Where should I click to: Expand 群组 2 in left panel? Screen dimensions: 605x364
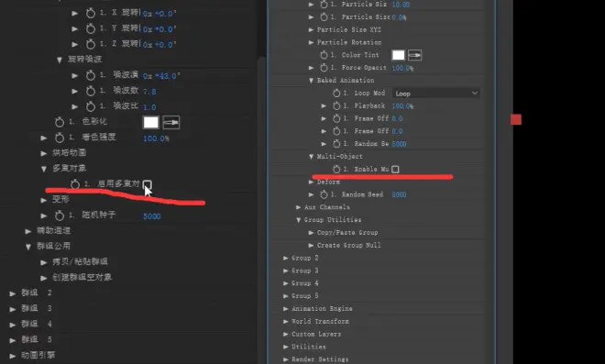tap(12, 293)
